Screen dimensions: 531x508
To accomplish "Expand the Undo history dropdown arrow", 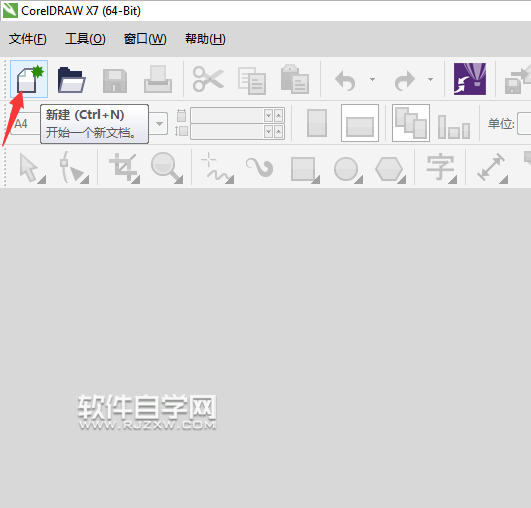I will (x=372, y=80).
